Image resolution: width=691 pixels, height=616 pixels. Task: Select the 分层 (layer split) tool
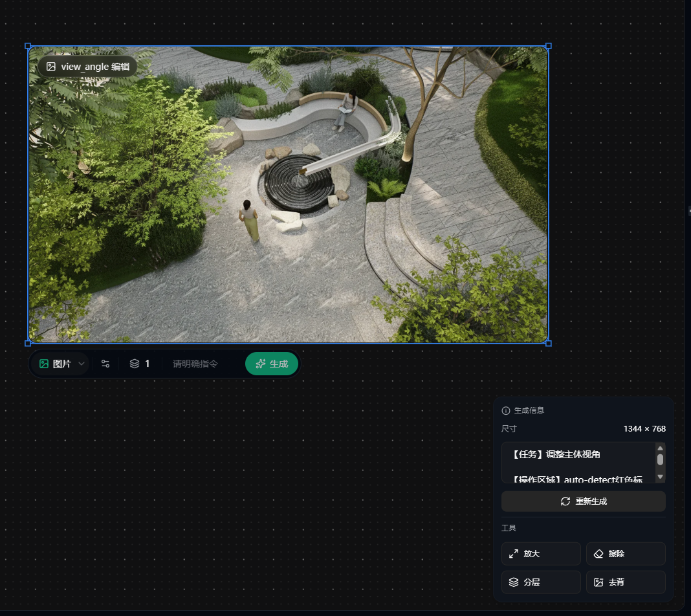point(540,582)
